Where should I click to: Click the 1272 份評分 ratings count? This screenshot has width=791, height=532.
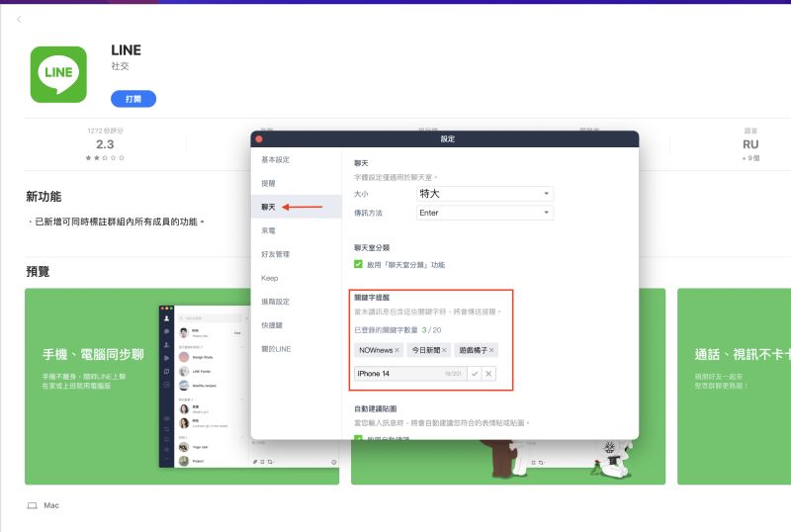coord(105,131)
